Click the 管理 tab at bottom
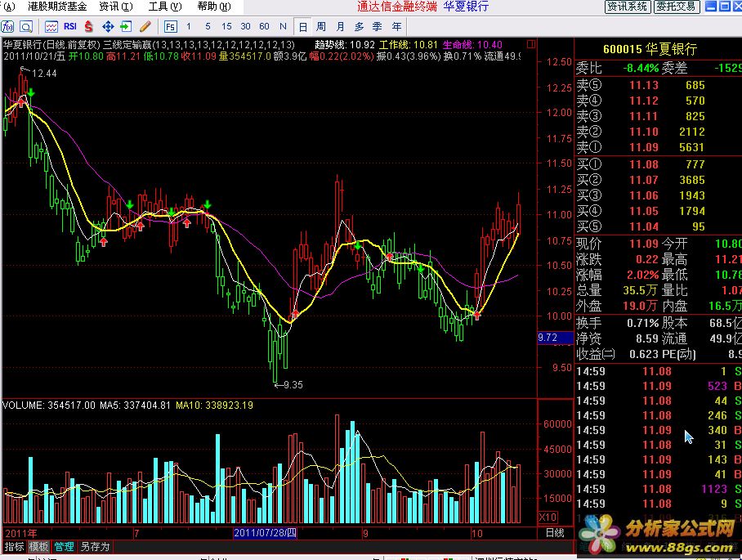Image resolution: width=742 pixels, height=560 pixels. pos(64,547)
